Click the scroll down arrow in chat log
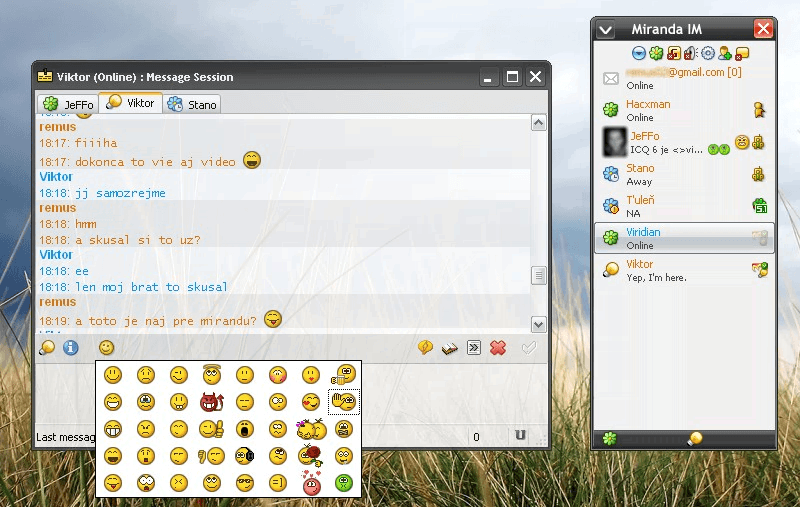The height and width of the screenshot is (507, 800). (x=539, y=324)
